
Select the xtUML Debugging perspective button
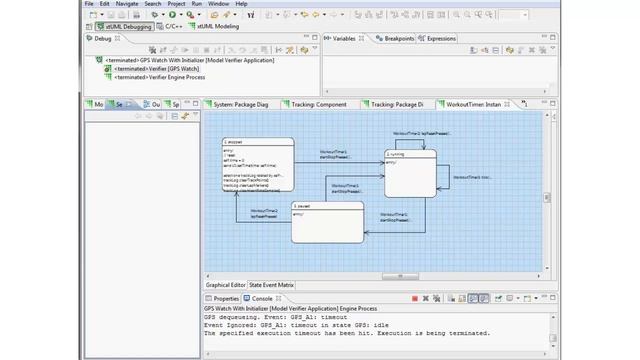coord(124,27)
